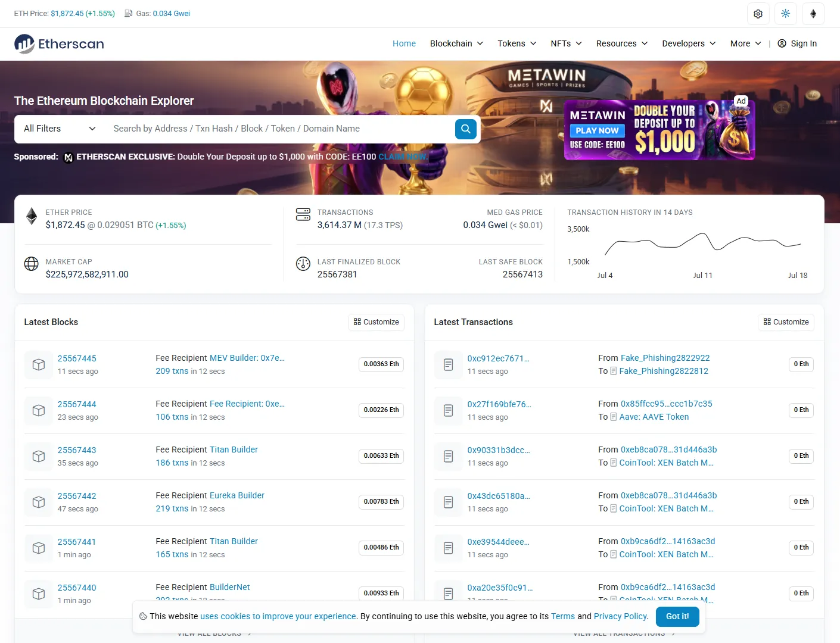
Task: Open sender address 0x85ffcc95…ccc1b7c35
Action: point(667,404)
